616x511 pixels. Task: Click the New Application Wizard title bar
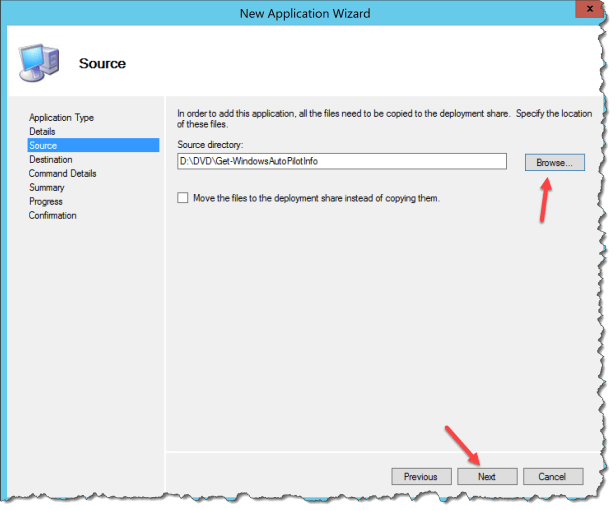coord(304,12)
